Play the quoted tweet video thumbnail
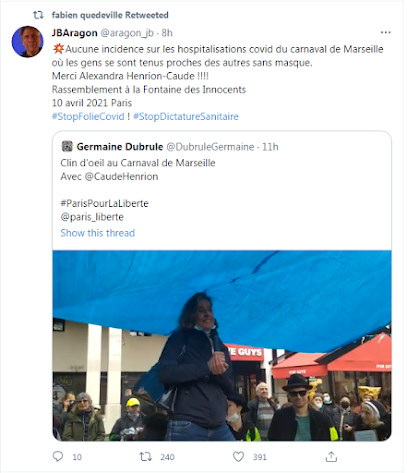 coord(222,346)
